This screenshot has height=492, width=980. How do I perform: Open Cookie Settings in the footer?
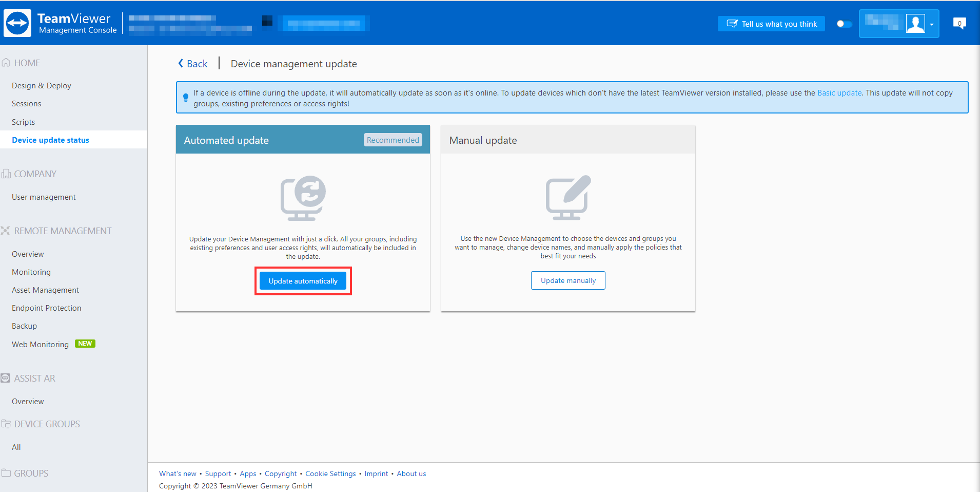(x=330, y=473)
